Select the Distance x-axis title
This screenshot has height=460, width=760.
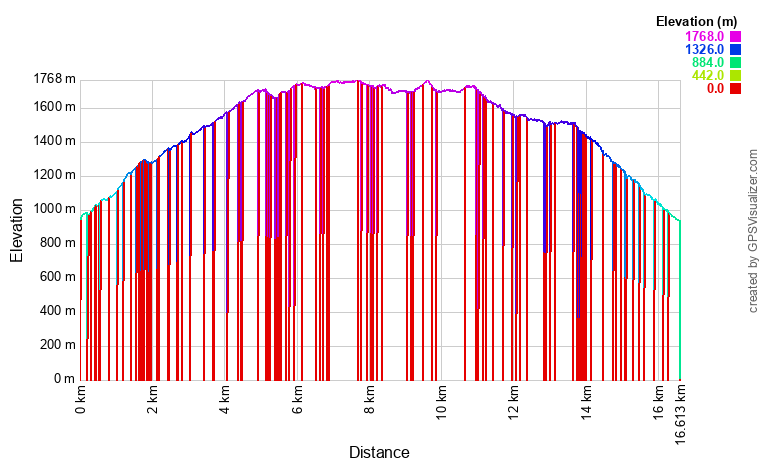pyautogui.click(x=379, y=452)
